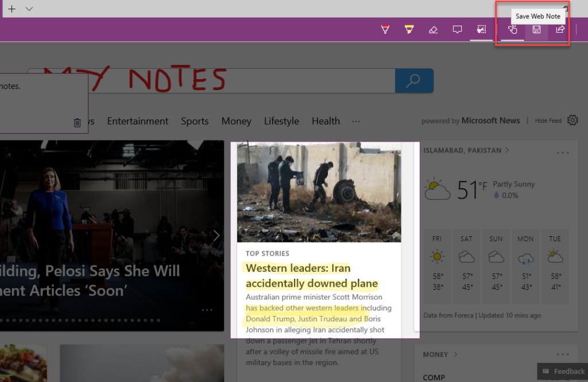Delete the typed note using trash icon
588x382 pixels.
click(78, 122)
